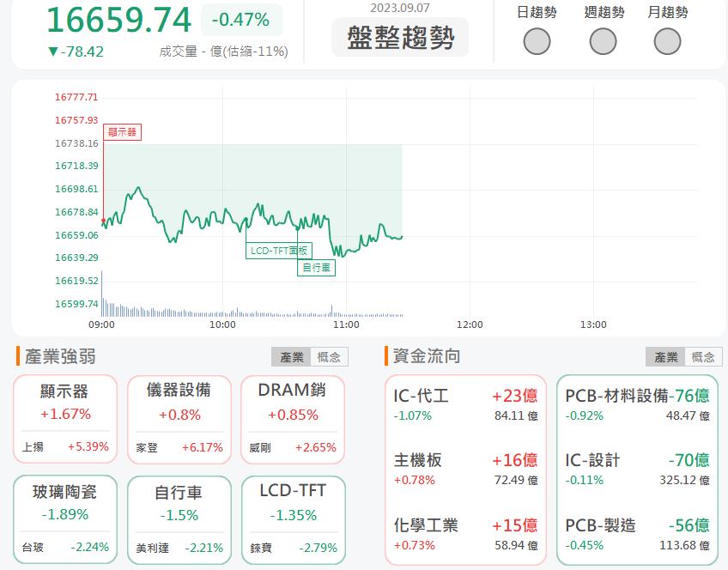Open the 顯示器 industry card showing +1.67%

(x=65, y=417)
